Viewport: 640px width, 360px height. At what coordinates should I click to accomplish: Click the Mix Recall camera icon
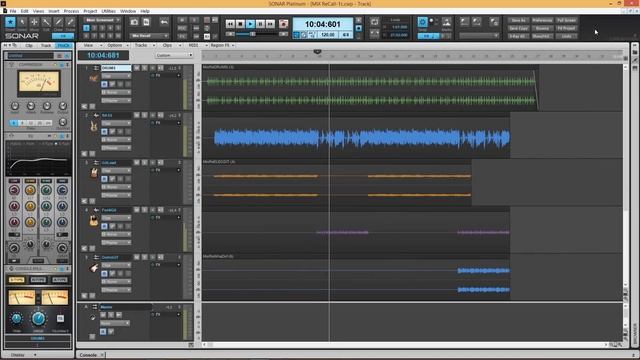pyautogui.click(x=134, y=22)
